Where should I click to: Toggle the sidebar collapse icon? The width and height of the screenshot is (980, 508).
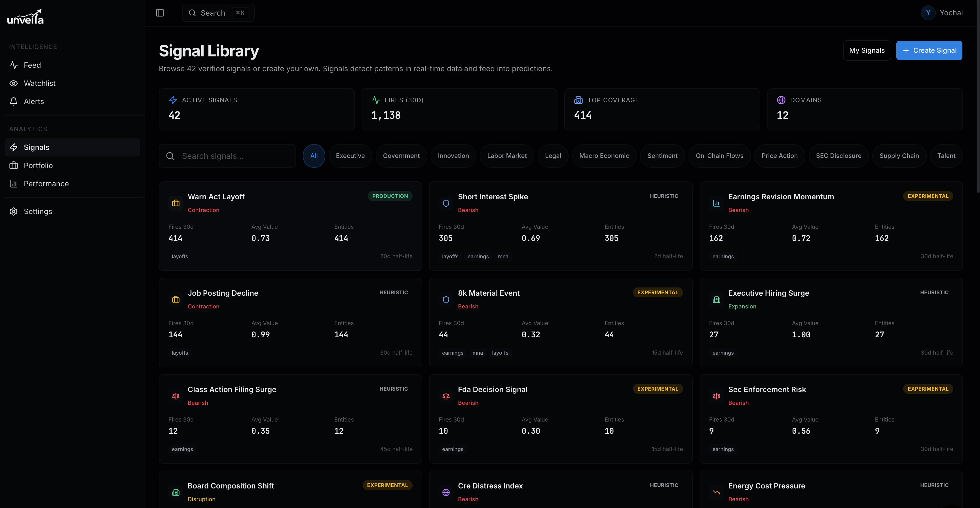[160, 13]
